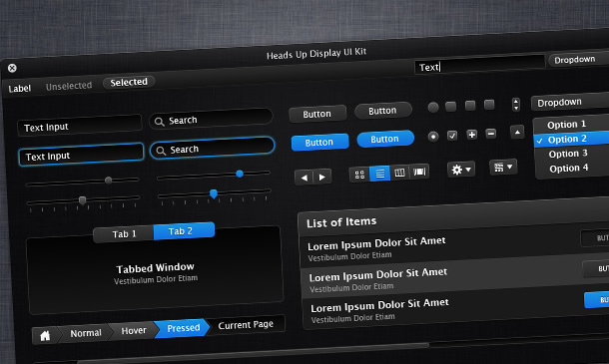Image resolution: width=609 pixels, height=364 pixels.
Task: Click the dark square Button
Action: [317, 114]
